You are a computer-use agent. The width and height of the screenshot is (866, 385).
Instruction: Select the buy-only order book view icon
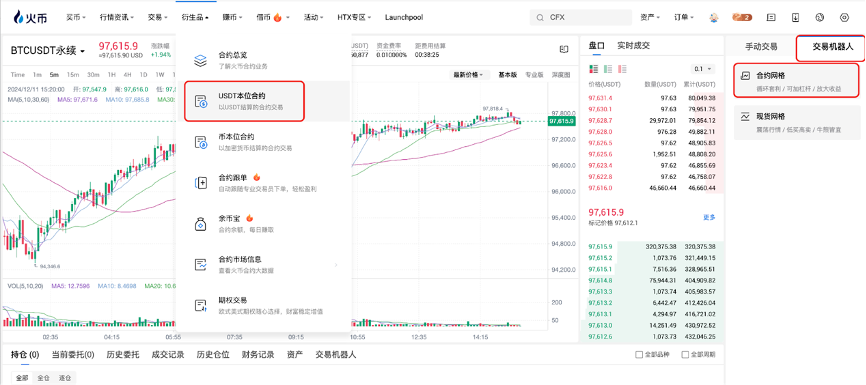tap(609, 69)
